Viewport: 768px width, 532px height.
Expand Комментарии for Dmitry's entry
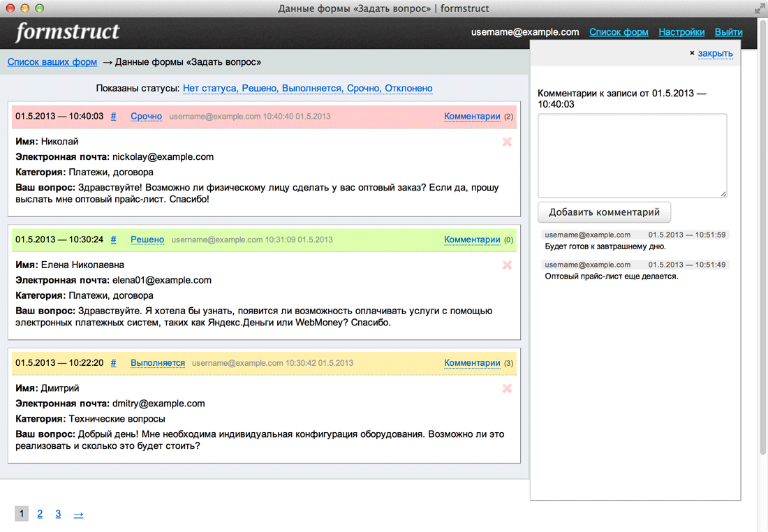(x=472, y=363)
